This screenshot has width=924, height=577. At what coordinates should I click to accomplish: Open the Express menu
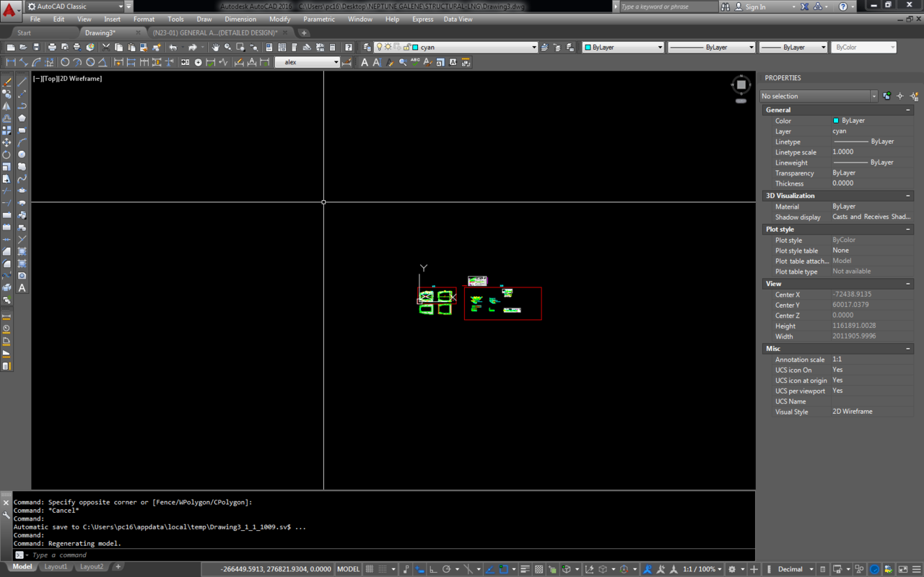click(422, 19)
